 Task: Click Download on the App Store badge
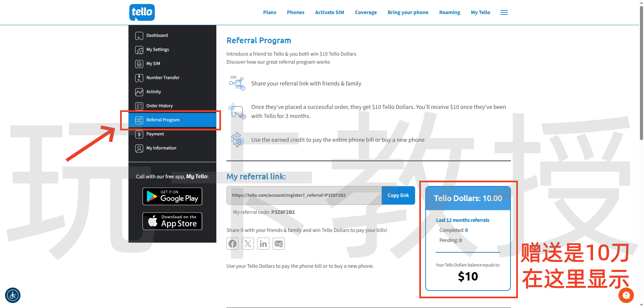pyautogui.click(x=172, y=221)
